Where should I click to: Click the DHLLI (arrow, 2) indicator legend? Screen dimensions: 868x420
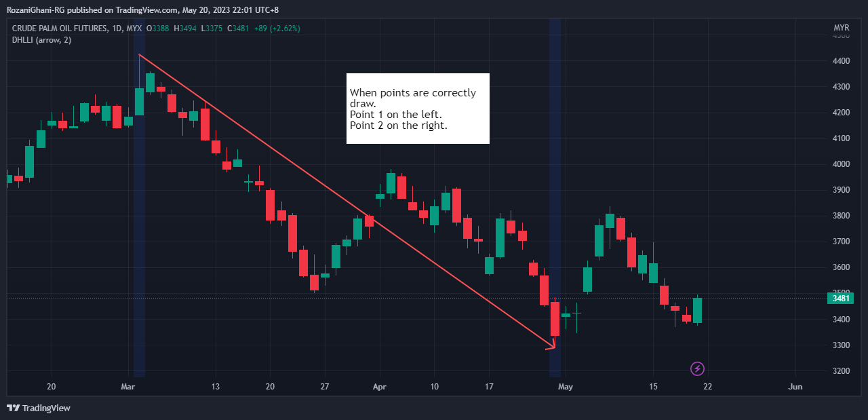click(x=41, y=41)
